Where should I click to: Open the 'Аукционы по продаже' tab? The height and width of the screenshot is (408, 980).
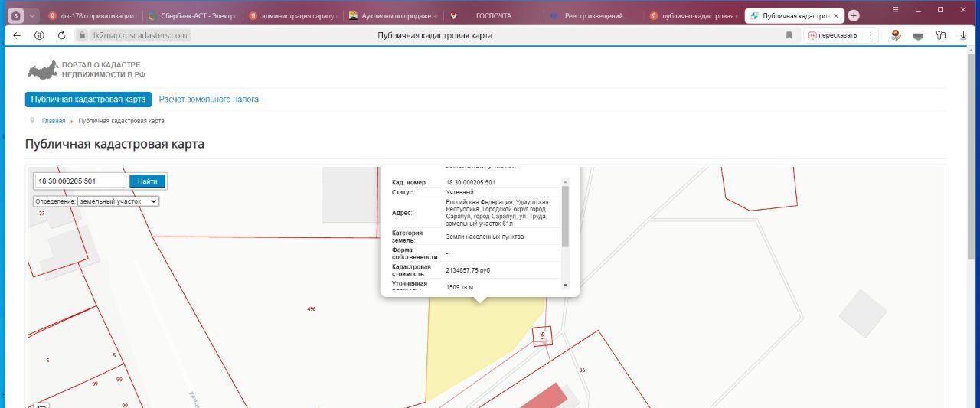(x=393, y=15)
